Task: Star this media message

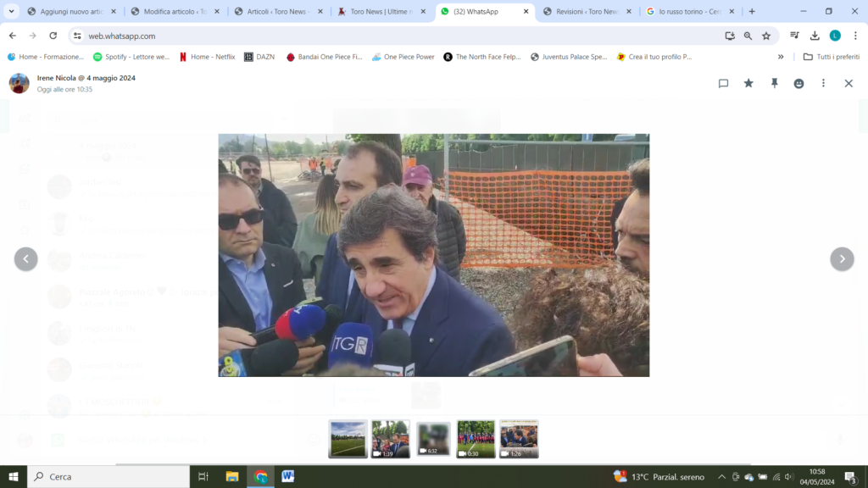Action: click(748, 83)
